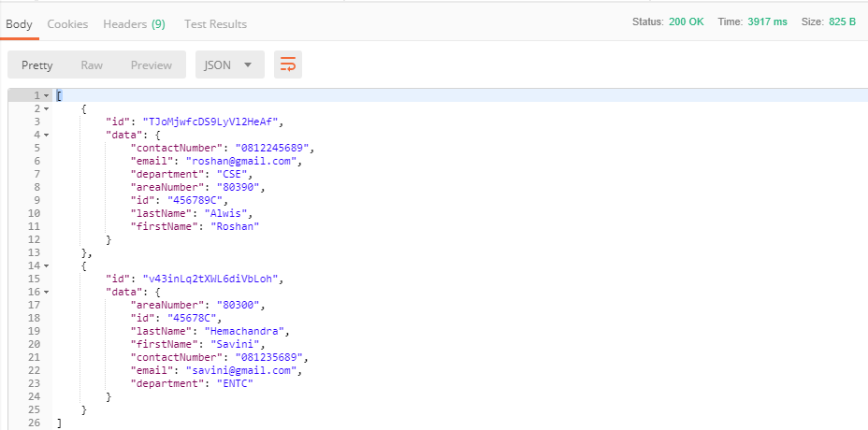Select the Pretty view mode
Viewport: 868px width, 430px height.
click(37, 64)
